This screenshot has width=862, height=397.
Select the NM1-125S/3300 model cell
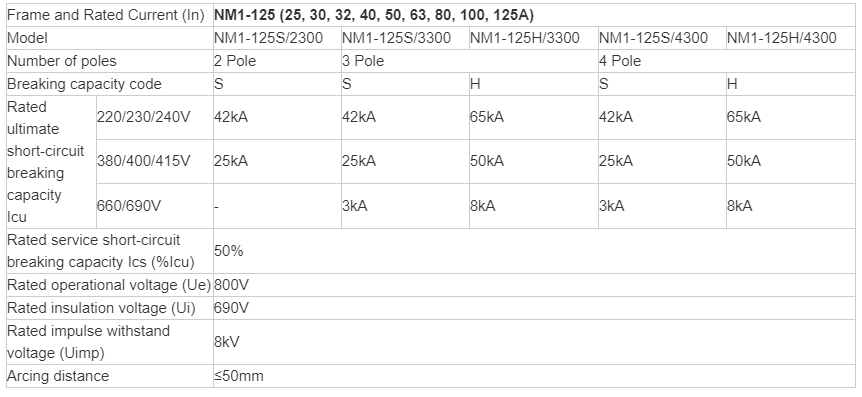[405, 38]
